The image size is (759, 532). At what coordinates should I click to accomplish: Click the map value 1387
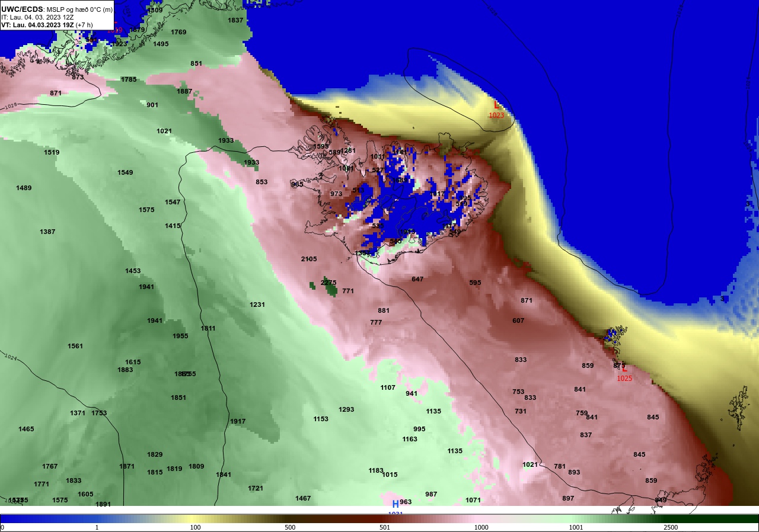(47, 232)
